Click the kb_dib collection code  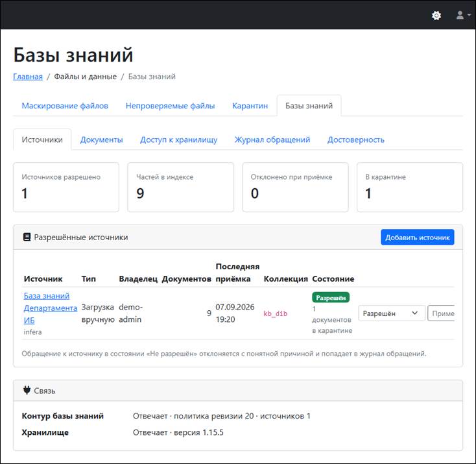point(276,313)
